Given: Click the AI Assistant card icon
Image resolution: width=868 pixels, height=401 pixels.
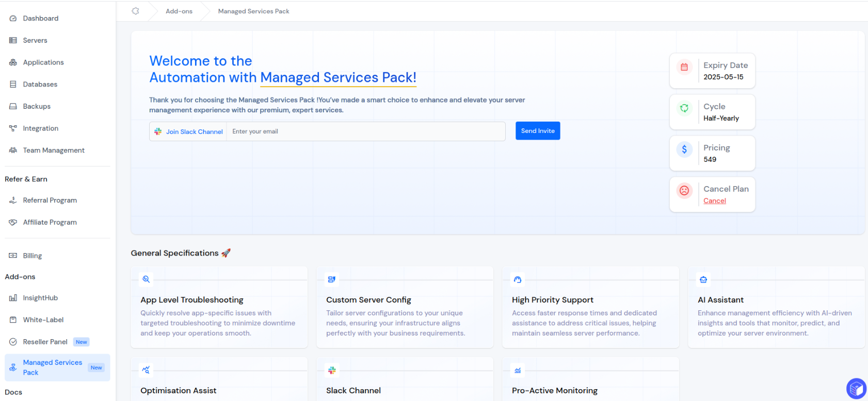Looking at the screenshot, I should click(x=703, y=279).
